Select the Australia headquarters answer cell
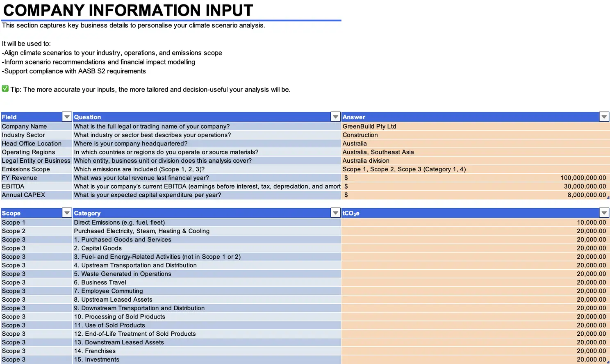 pos(476,143)
